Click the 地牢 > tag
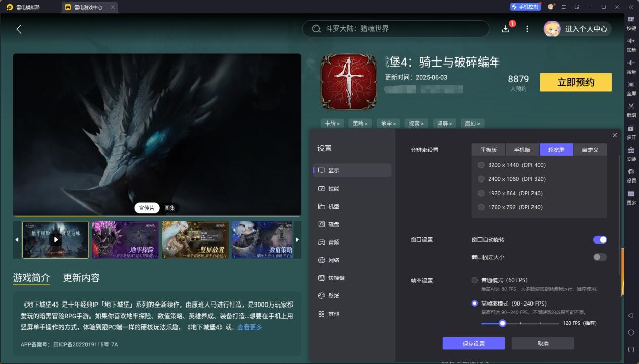The width and height of the screenshot is (639, 364). (388, 123)
